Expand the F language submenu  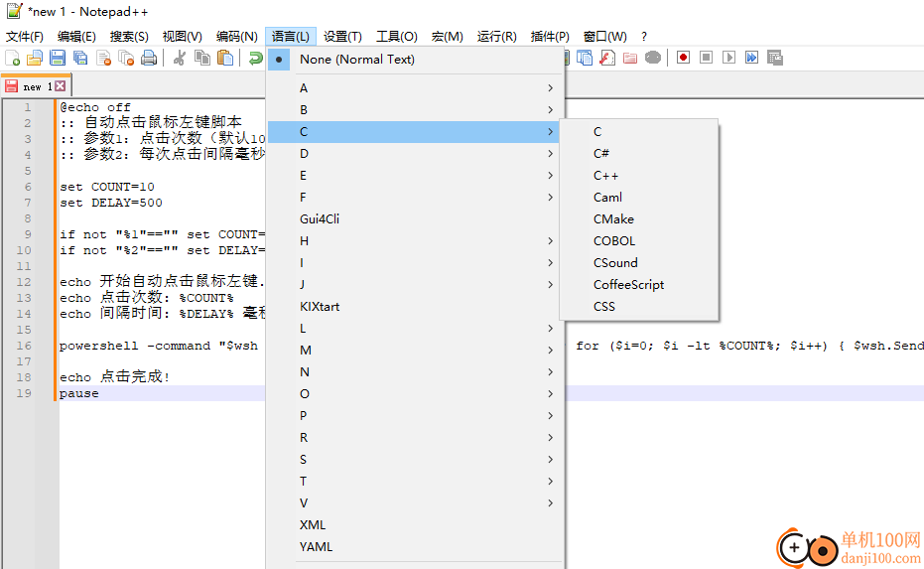pos(415,197)
